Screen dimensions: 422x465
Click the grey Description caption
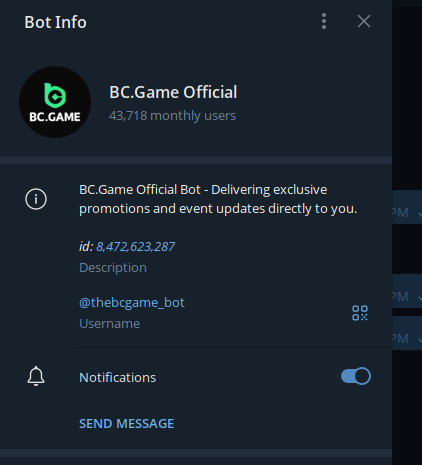[x=113, y=268]
